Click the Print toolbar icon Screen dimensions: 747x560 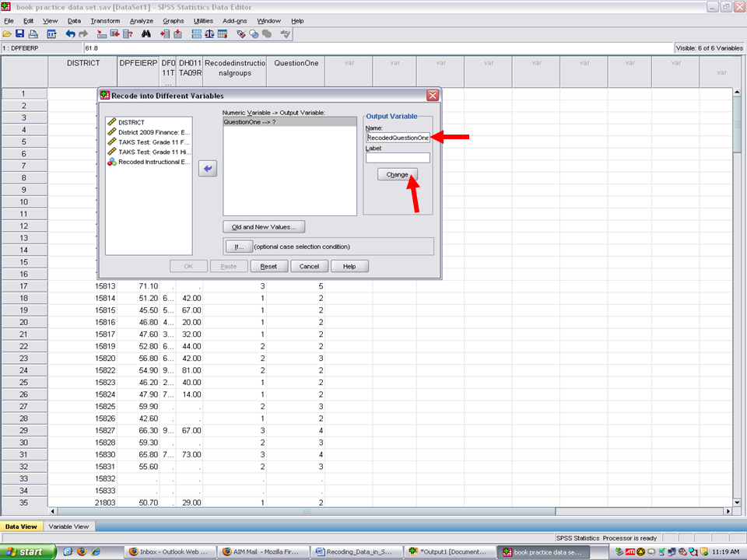[x=33, y=34]
